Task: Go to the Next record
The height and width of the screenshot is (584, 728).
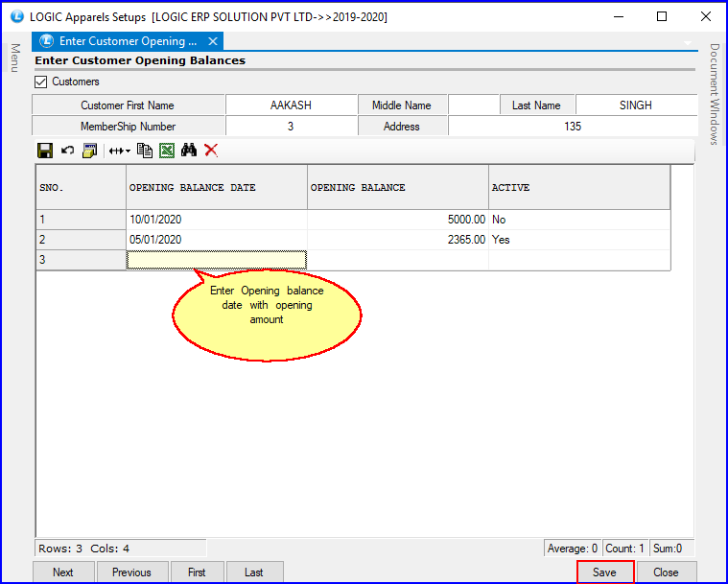Action: pyautogui.click(x=63, y=572)
